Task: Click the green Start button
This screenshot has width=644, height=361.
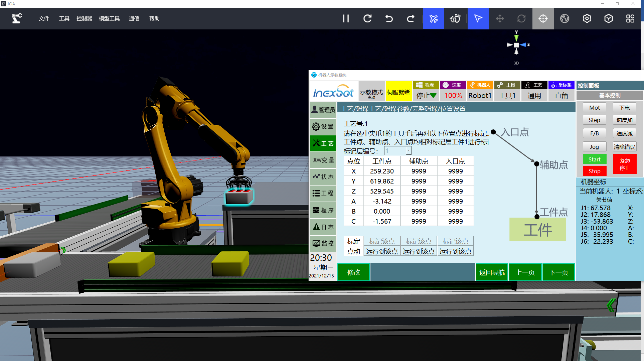Action: (x=594, y=159)
